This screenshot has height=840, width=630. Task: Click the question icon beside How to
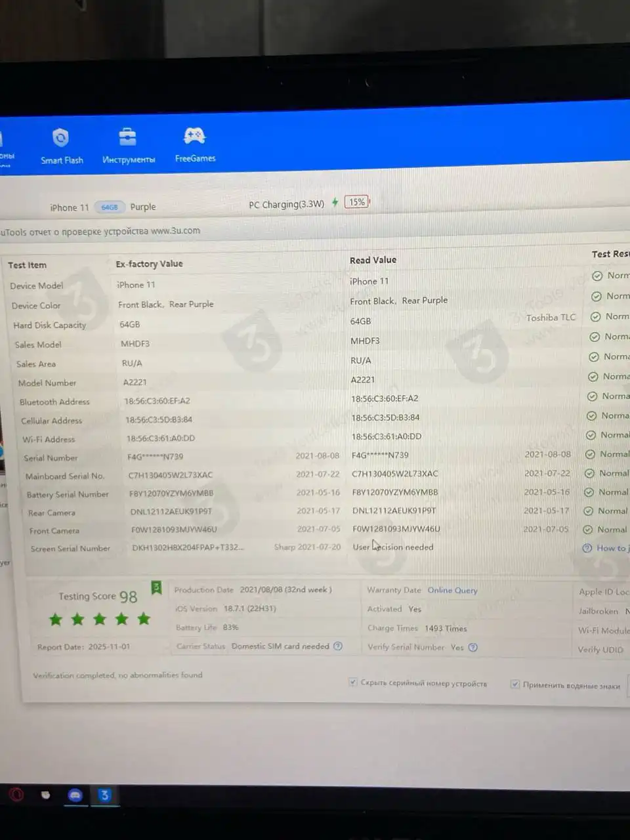(587, 548)
